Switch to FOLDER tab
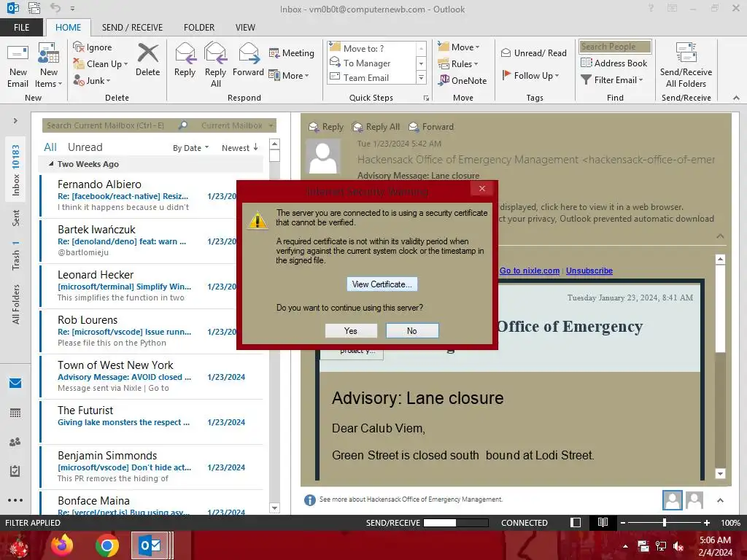Image resolution: width=747 pixels, height=560 pixels. (x=199, y=27)
